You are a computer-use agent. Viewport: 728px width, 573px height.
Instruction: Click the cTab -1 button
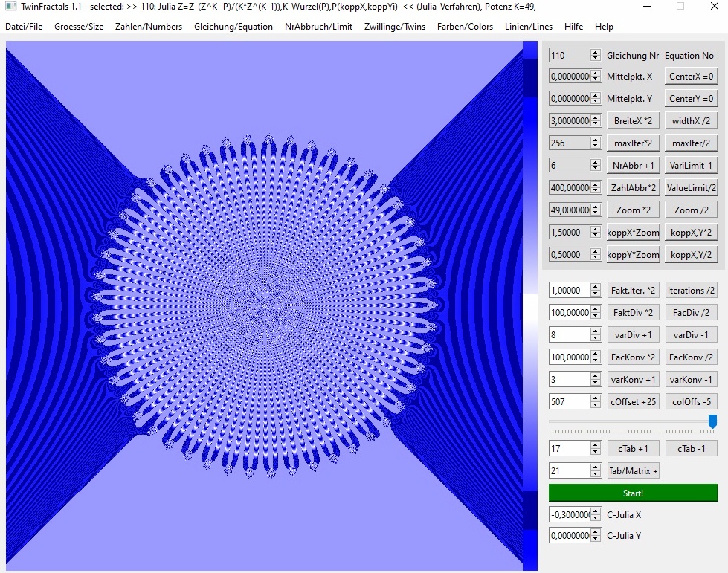tap(692, 448)
